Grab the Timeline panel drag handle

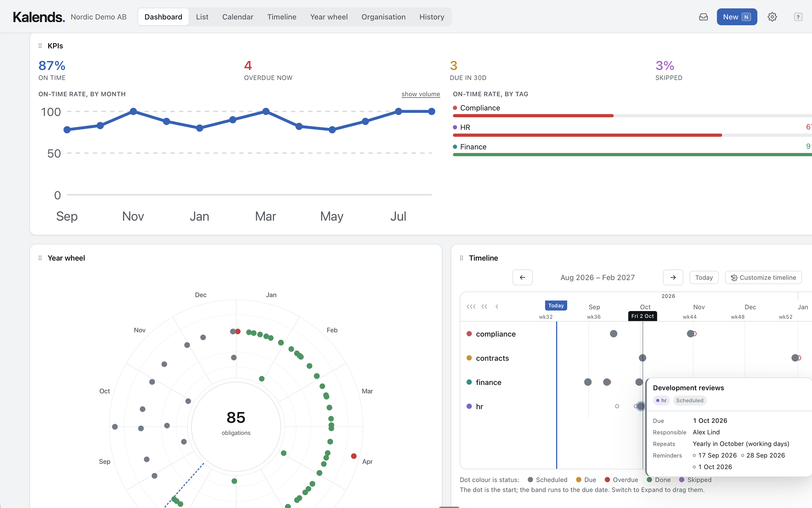tap(461, 258)
